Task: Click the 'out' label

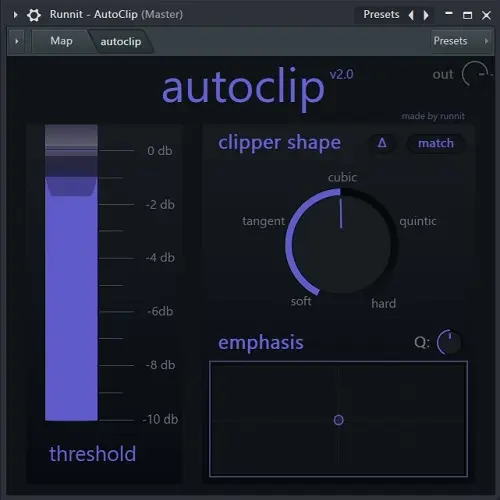Action: (x=443, y=74)
